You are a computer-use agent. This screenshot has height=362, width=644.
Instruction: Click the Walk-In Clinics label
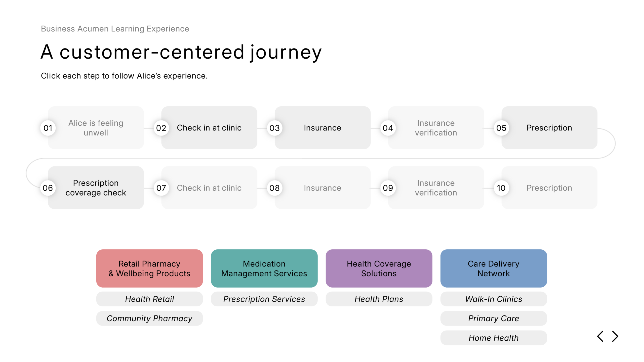pos(494,299)
